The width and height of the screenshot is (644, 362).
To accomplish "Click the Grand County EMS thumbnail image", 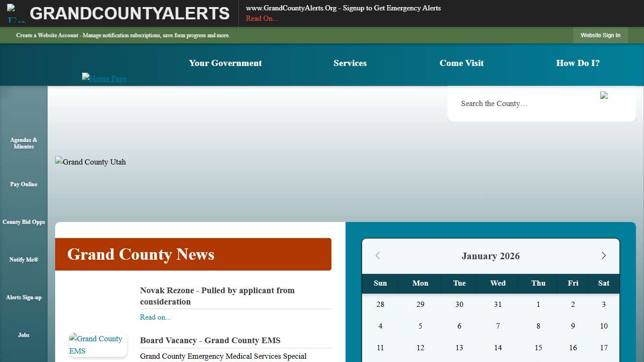I will (x=98, y=345).
